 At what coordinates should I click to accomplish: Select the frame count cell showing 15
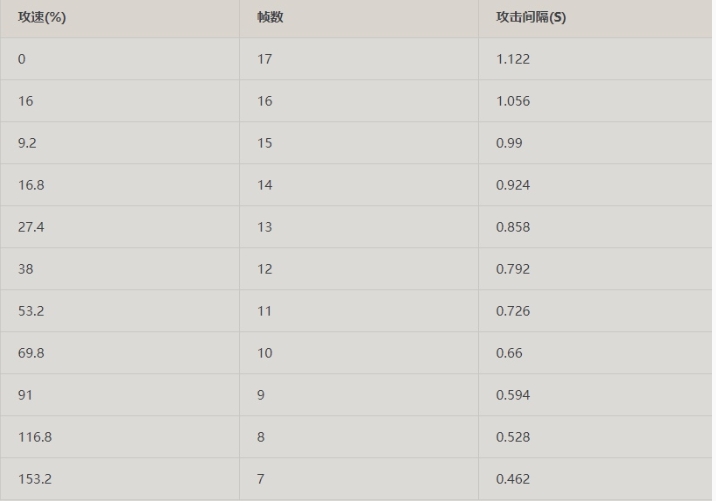265,143
